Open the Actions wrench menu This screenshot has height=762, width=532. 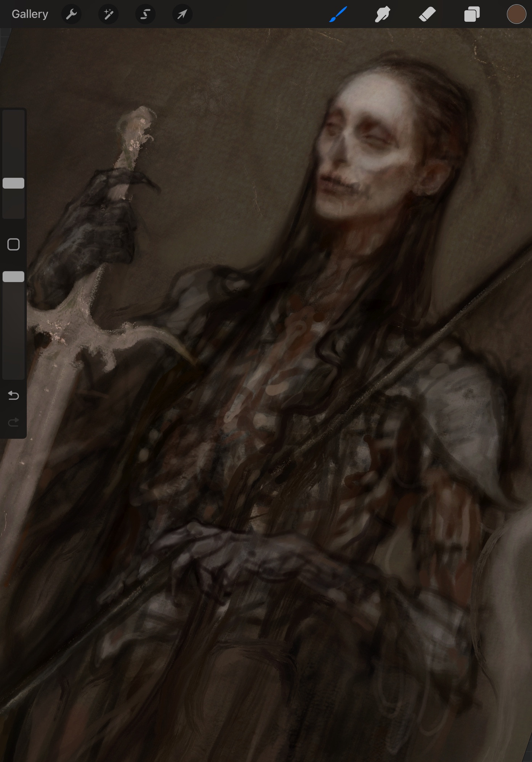(x=71, y=14)
